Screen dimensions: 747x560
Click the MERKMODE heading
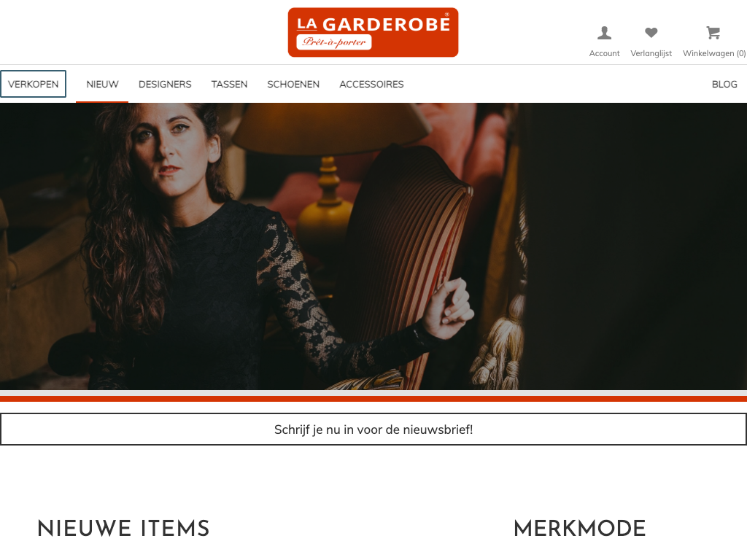[579, 529]
